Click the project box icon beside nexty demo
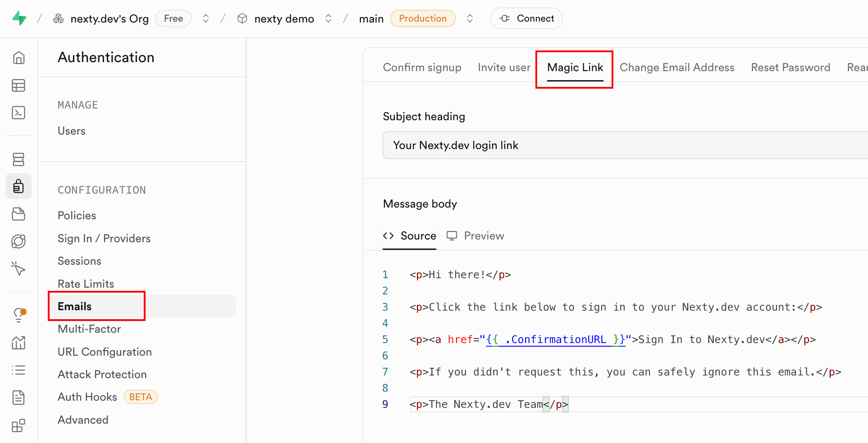 click(x=242, y=18)
